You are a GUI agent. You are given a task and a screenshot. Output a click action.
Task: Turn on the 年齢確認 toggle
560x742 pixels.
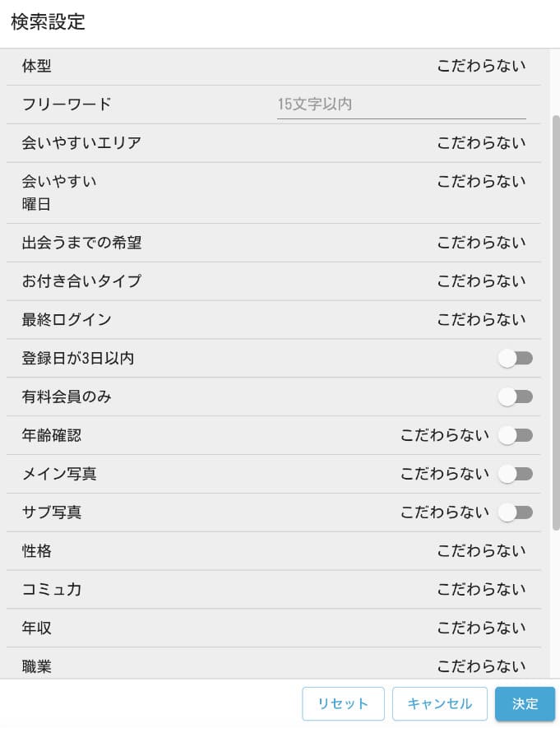click(x=516, y=436)
